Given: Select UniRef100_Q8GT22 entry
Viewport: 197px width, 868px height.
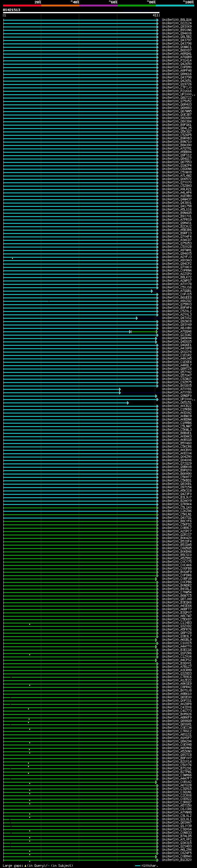Looking at the screenshot, I should point(176,98).
